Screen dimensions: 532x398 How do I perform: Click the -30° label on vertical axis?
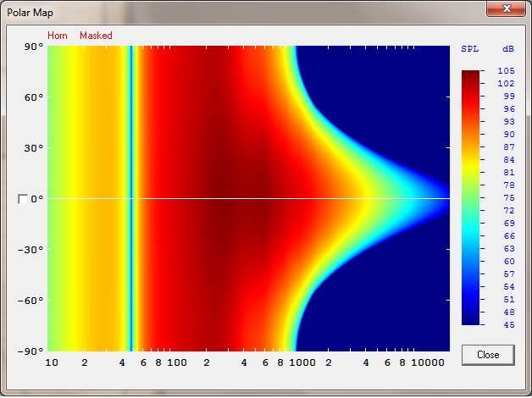click(30, 250)
